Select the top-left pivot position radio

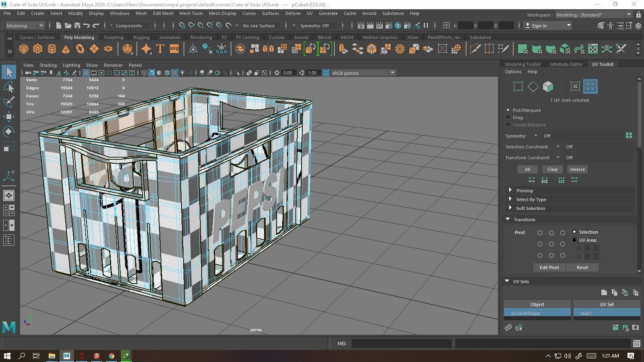coord(540,233)
